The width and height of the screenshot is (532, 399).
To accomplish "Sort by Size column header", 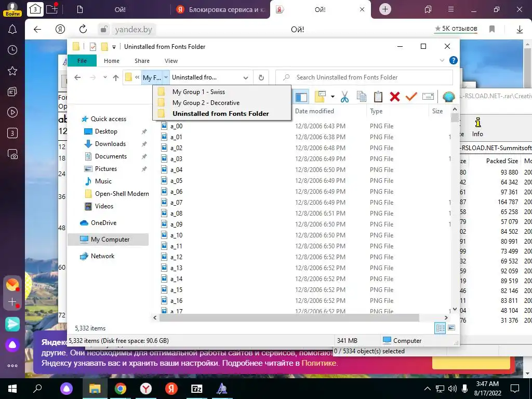I will [437, 111].
